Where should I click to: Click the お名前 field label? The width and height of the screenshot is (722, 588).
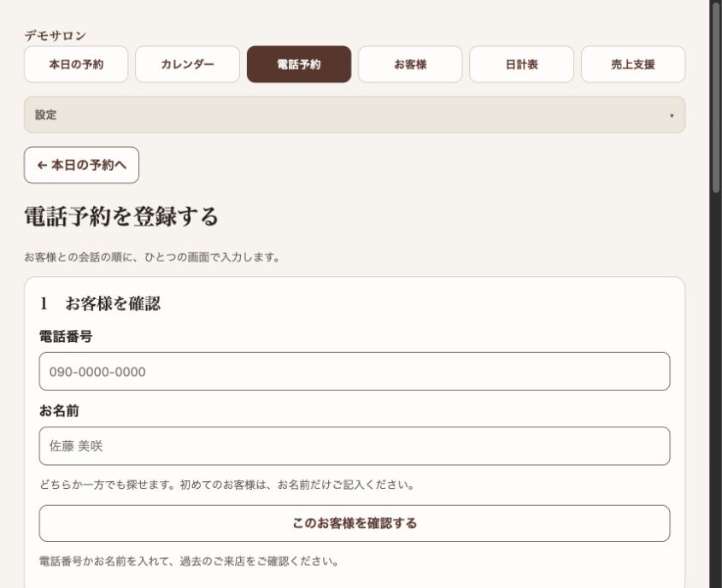pos(59,410)
